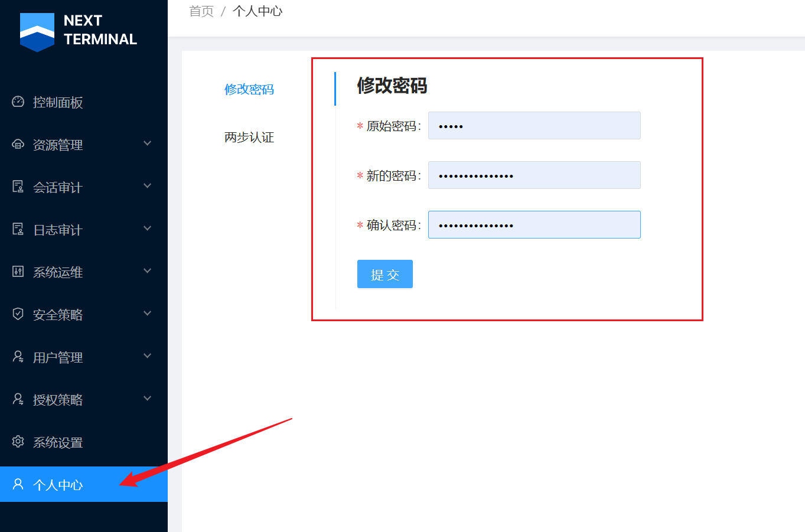Click the 提交 submit button

(x=384, y=273)
